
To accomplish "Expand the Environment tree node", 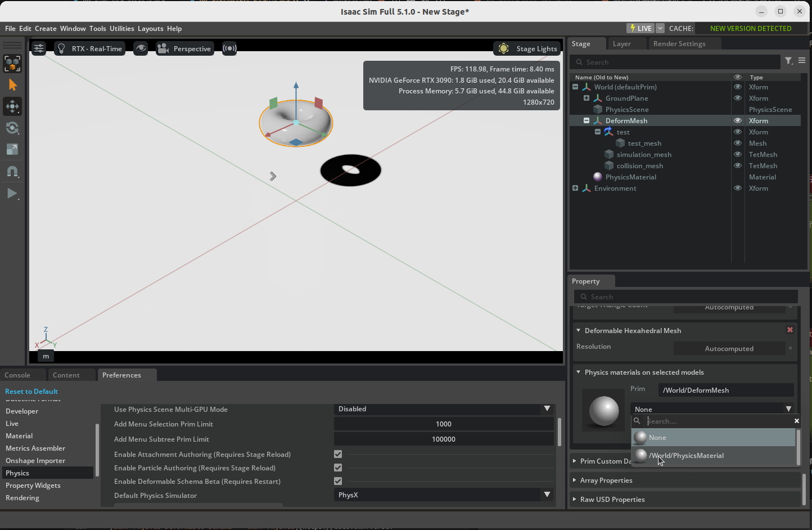I will pyautogui.click(x=575, y=188).
